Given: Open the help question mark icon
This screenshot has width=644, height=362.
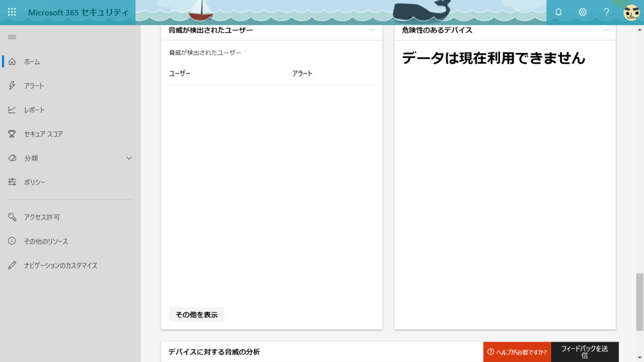Looking at the screenshot, I should (606, 12).
